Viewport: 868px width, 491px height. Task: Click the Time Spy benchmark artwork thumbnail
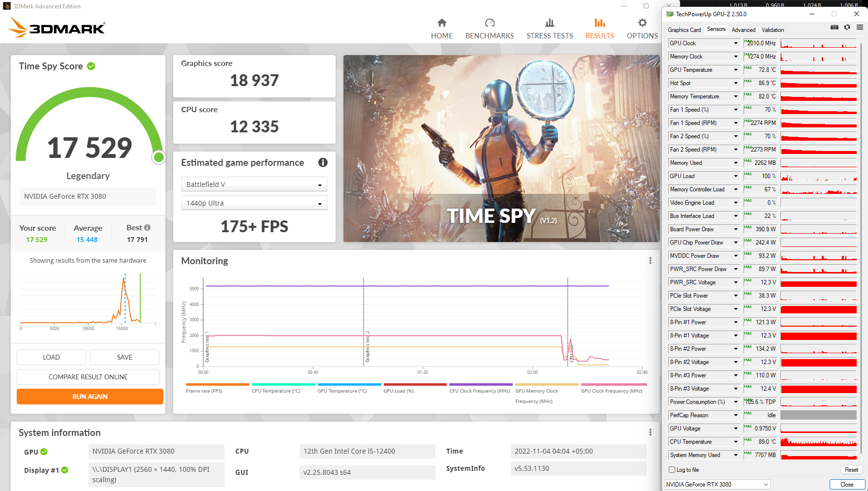pyautogui.click(x=501, y=149)
